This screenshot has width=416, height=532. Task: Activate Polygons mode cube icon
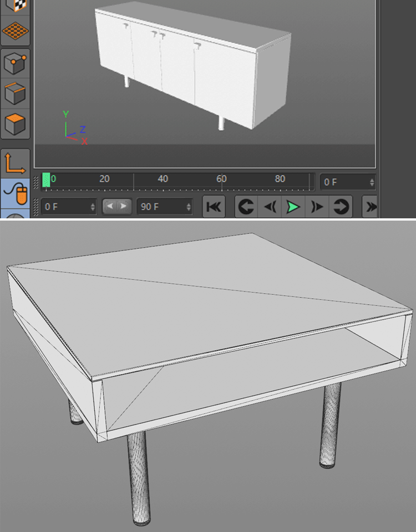pos(15,124)
